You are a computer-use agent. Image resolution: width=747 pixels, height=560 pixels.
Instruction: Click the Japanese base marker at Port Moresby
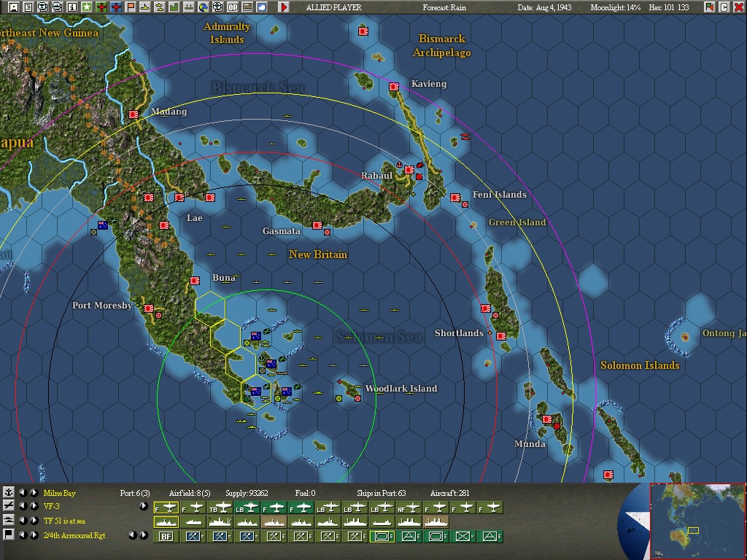pyautogui.click(x=149, y=308)
